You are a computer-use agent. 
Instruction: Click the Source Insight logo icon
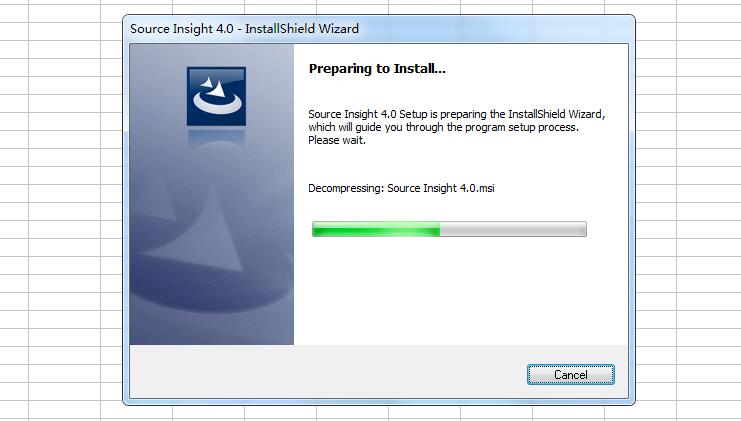click(x=216, y=96)
